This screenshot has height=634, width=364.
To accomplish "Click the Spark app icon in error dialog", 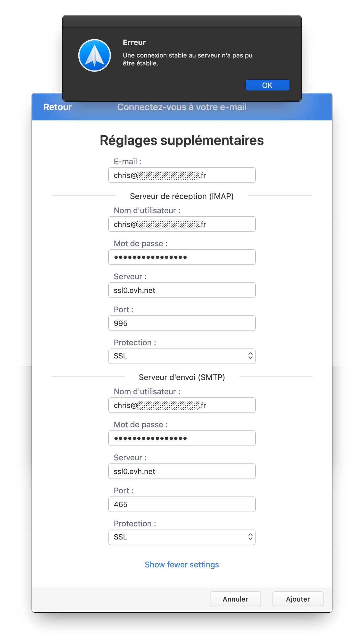I will pyautogui.click(x=94, y=55).
